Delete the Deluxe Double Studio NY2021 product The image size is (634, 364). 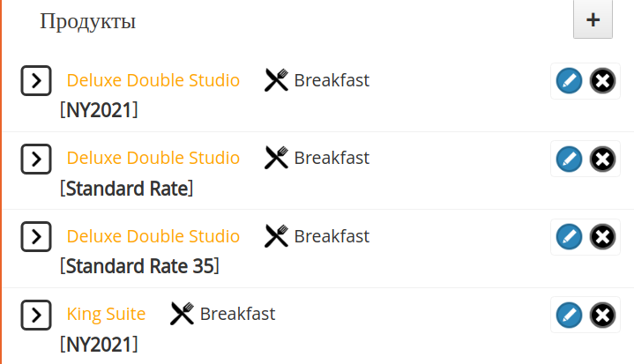(602, 81)
